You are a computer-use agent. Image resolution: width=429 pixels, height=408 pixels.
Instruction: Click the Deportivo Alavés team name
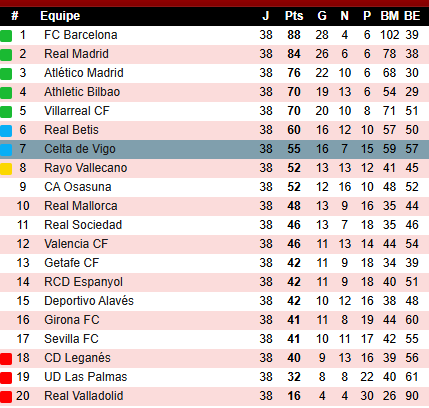[89, 301]
